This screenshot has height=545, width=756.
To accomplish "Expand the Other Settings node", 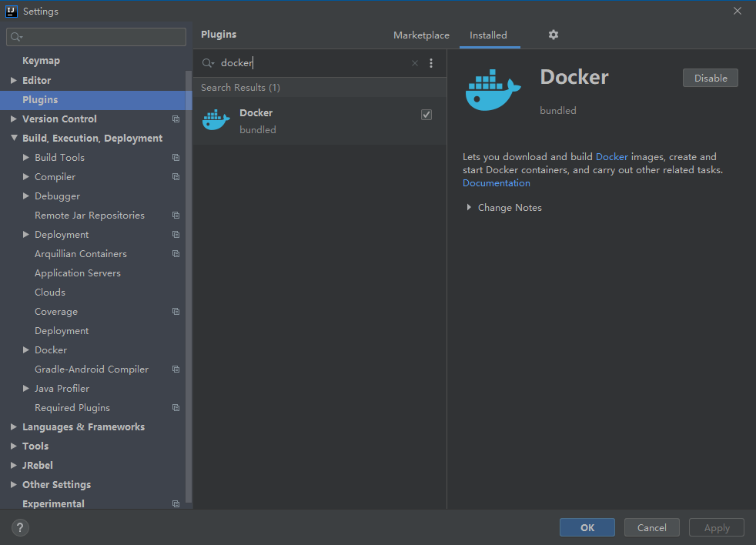I will click(14, 485).
